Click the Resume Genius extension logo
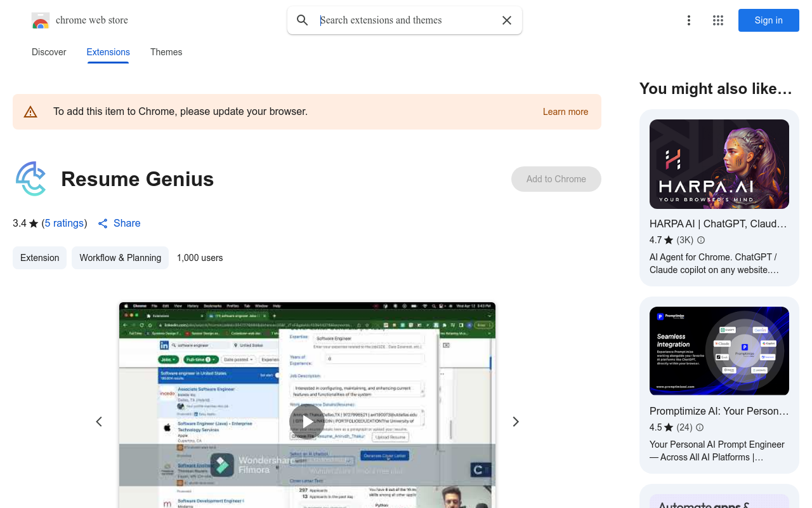 (x=31, y=179)
